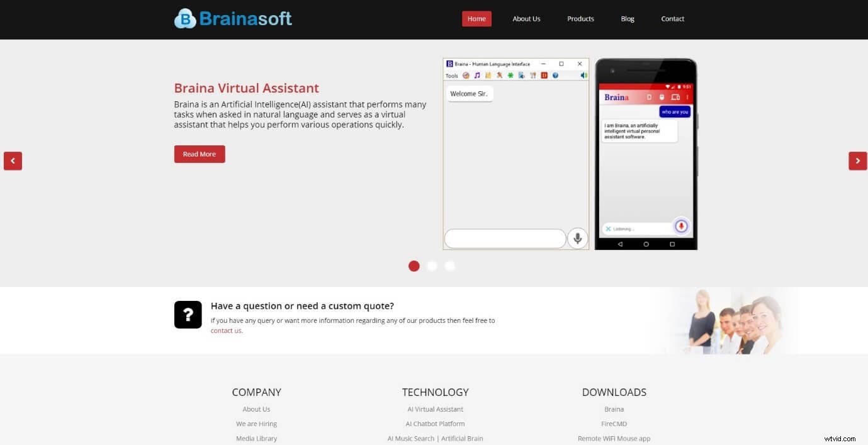Open the notes icon in Braina toolbar
868x445 pixels.
point(488,75)
